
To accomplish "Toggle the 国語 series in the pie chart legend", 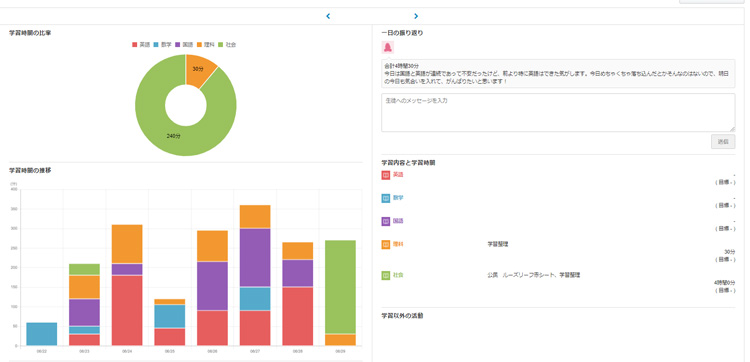I will [x=184, y=44].
